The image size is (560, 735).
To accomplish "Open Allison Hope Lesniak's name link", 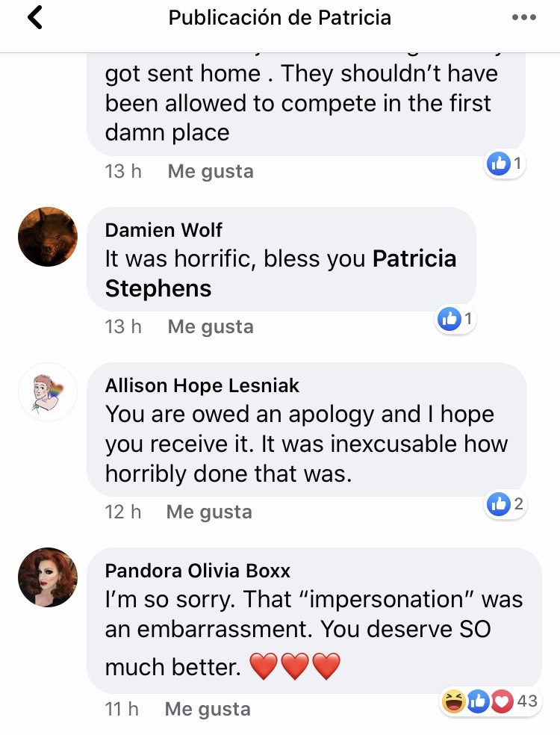I will 202,385.
